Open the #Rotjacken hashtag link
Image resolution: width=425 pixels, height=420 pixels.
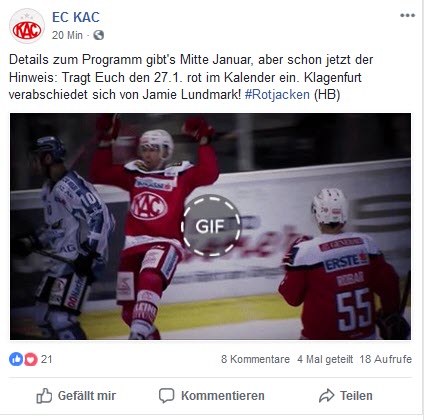(277, 95)
